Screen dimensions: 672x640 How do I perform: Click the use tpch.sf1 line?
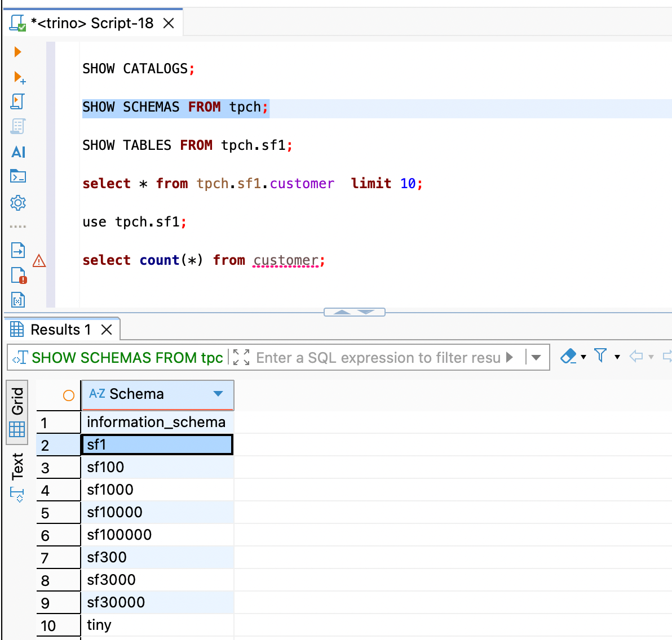(134, 222)
